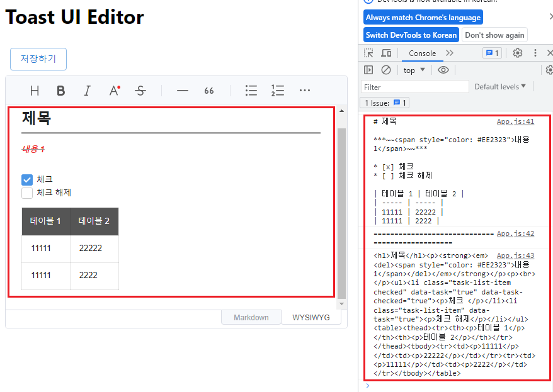553x392 pixels.
Task: Open the text color picker icon
Action: coord(114,91)
